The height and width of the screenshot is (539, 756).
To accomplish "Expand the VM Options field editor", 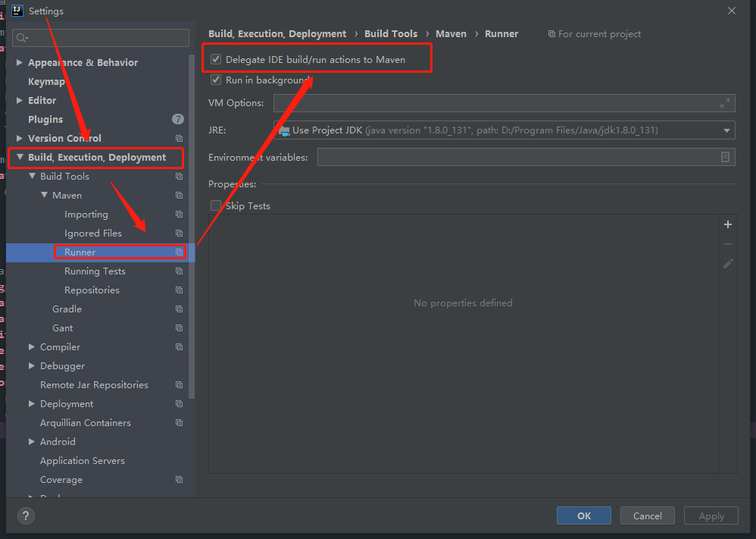I will coord(725,103).
